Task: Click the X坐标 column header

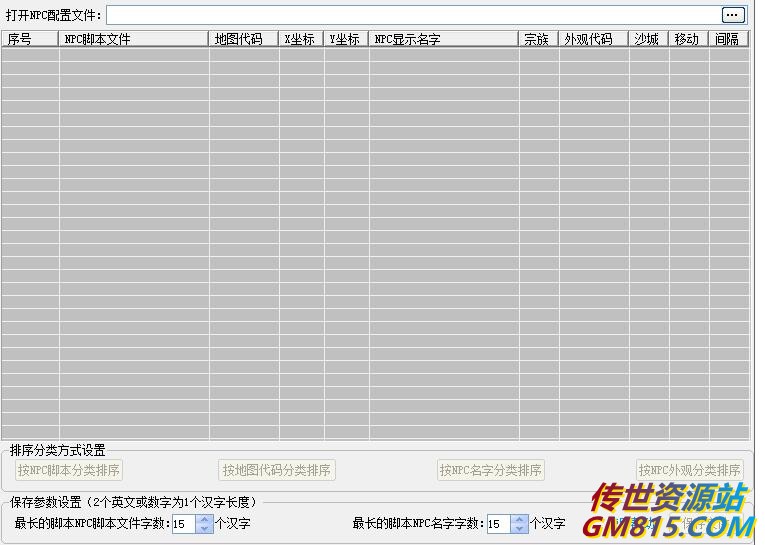Action: [x=302, y=39]
